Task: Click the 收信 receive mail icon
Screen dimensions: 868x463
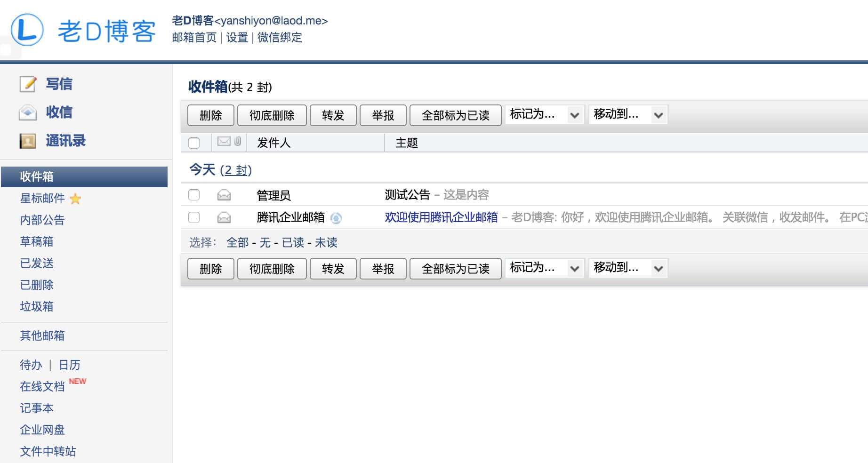Action: click(x=27, y=112)
